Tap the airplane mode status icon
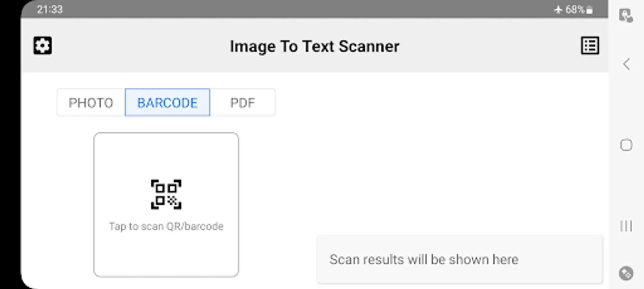The width and height of the screenshot is (644, 289). (558, 10)
